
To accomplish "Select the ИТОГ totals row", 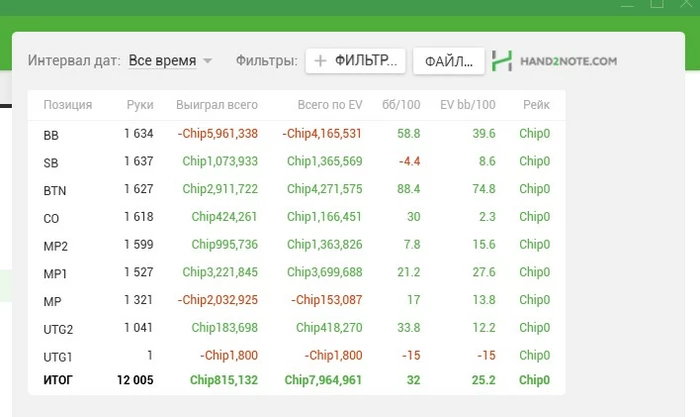I will pos(296,380).
